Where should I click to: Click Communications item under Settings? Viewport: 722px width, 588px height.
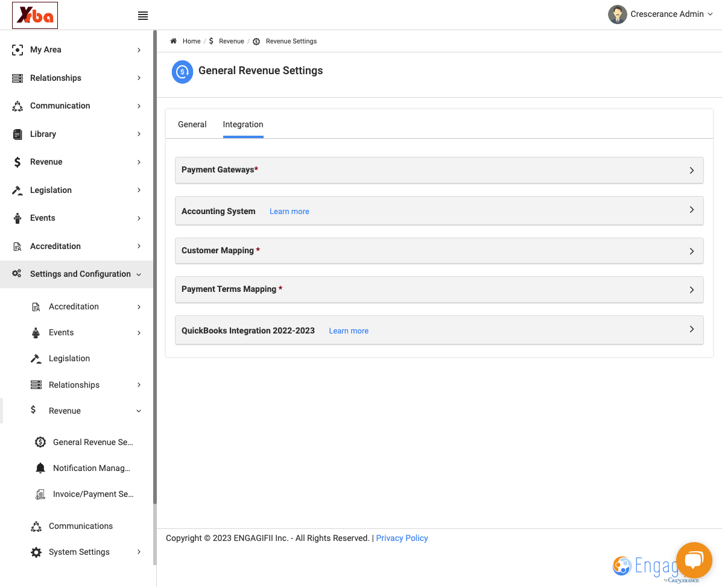pyautogui.click(x=81, y=526)
